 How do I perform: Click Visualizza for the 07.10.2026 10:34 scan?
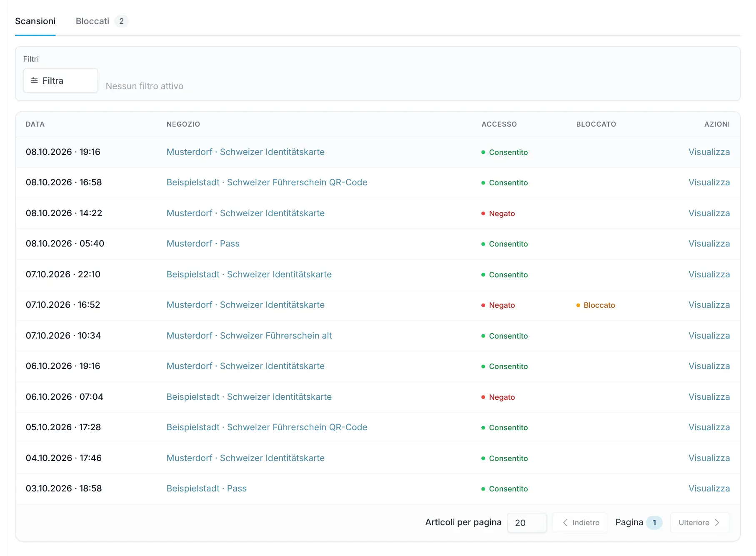point(709,336)
